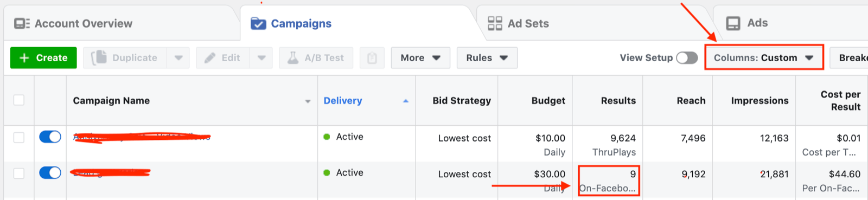868x200 pixels.
Task: Click the green Create button
Action: (43, 58)
